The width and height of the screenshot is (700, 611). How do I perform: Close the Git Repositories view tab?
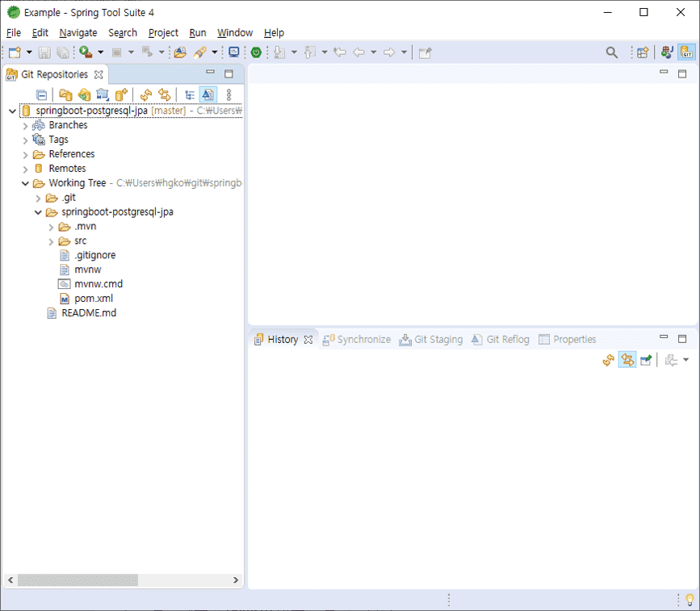99,74
